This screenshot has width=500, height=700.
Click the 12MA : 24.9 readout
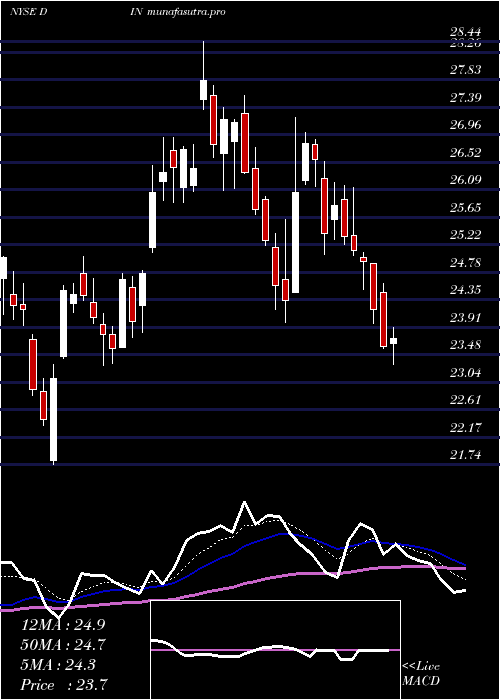pos(63,625)
